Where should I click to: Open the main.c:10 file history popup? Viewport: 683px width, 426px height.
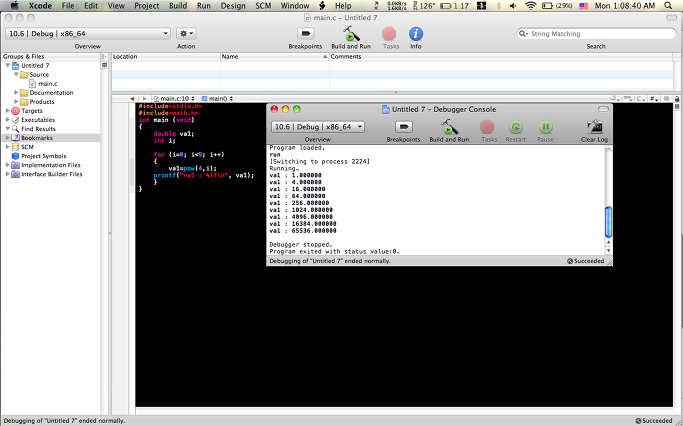(175, 98)
